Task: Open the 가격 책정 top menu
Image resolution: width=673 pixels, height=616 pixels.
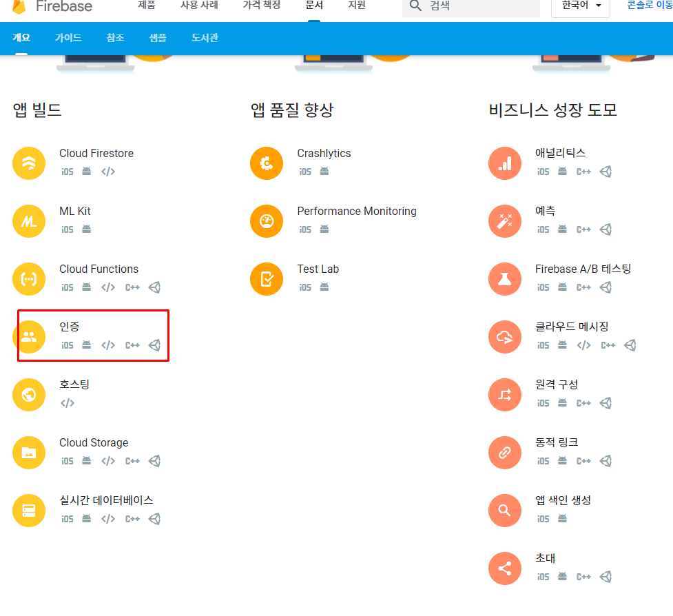Action: pyautogui.click(x=261, y=5)
